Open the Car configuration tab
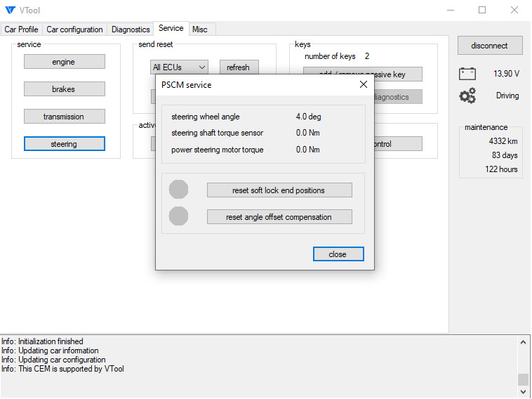This screenshot has width=532, height=399. (74, 30)
